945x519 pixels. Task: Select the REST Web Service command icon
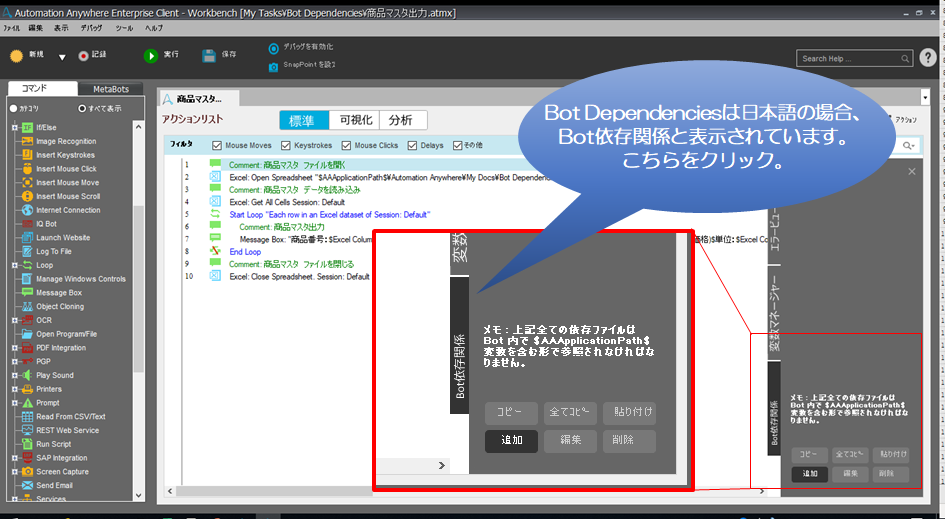[x=27, y=430]
